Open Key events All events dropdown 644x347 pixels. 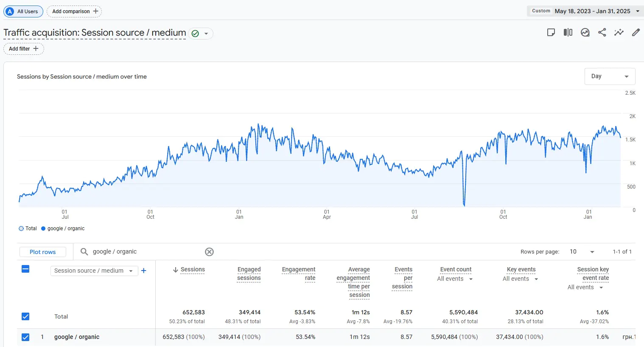(x=521, y=279)
